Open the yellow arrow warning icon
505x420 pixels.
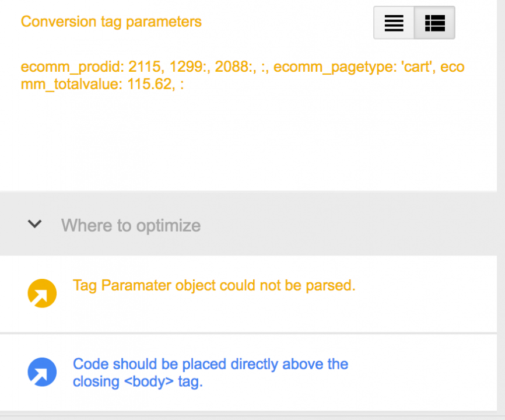click(42, 293)
